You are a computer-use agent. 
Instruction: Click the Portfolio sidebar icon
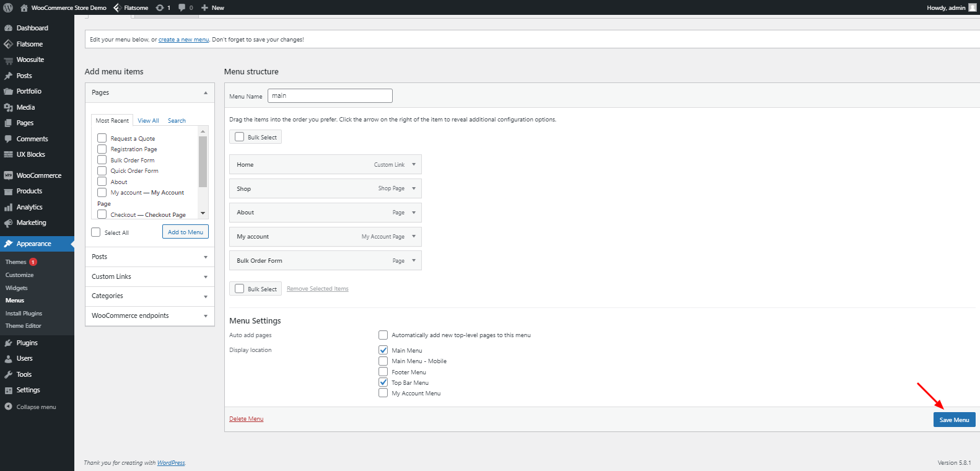tap(8, 91)
